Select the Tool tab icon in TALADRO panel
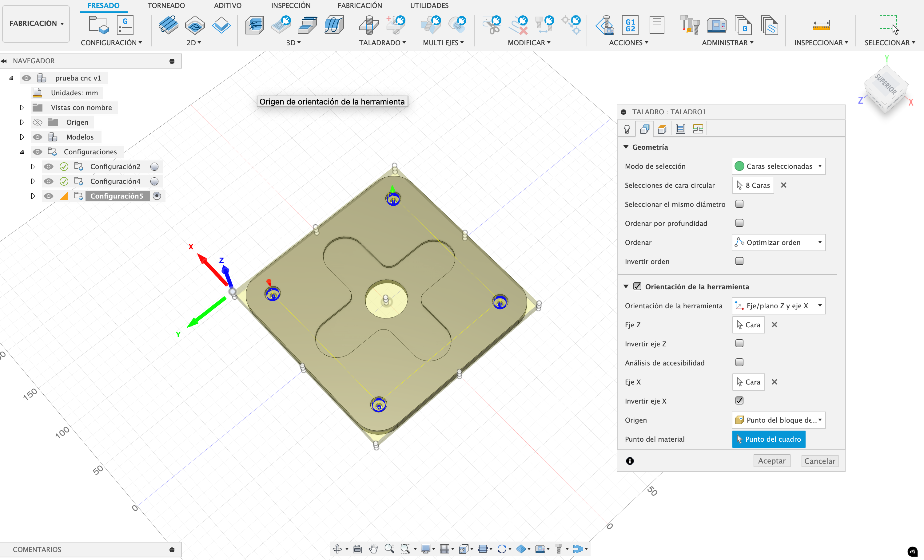 627,129
